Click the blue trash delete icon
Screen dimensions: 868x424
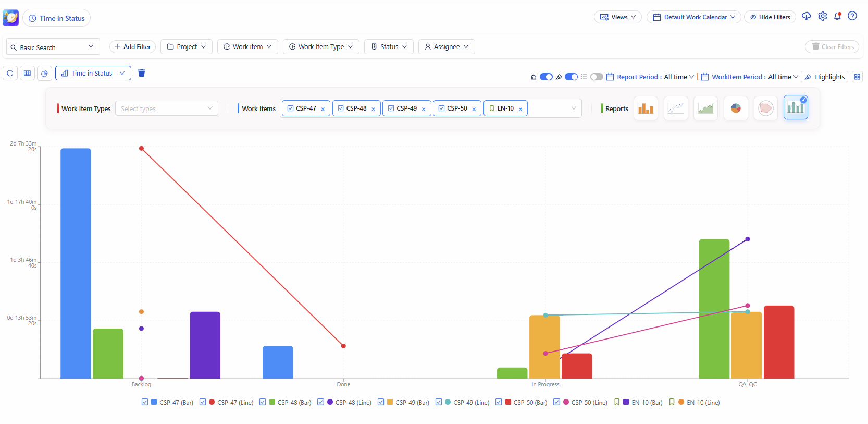(141, 73)
